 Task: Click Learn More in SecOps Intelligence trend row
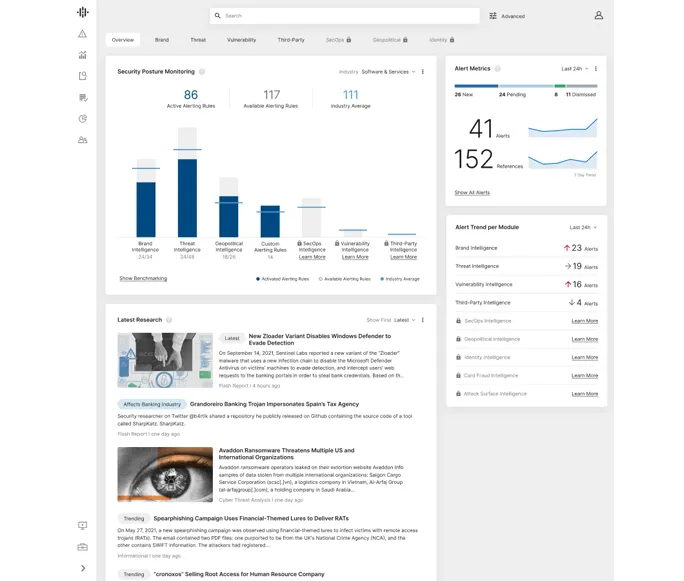585,321
